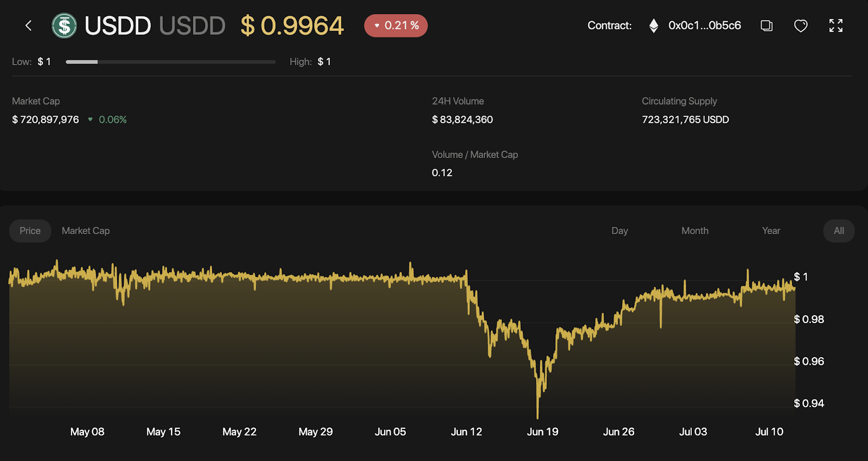Click the gray USDD ticker symbol

[x=192, y=26]
